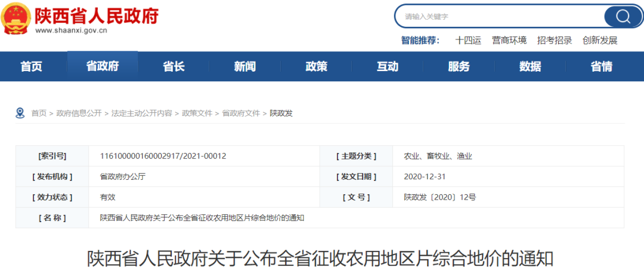644x270 pixels.
Task: Click document number 陕政发〔2020〕12号
Action: tap(440, 197)
